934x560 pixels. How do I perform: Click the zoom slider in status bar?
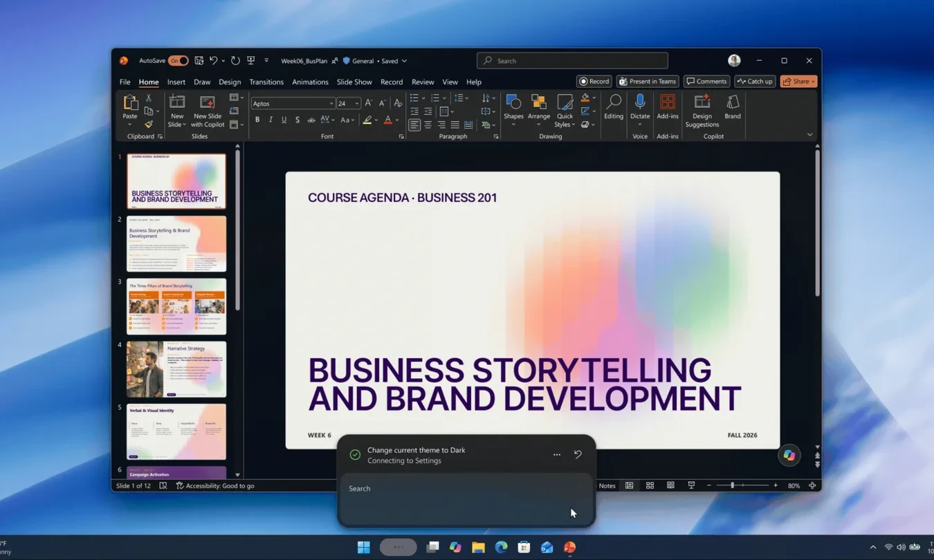742,486
